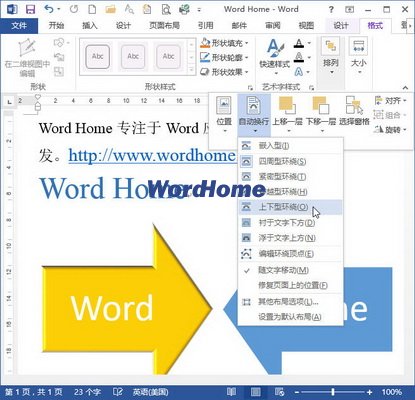Select the second Abc shape style
Image resolution: width=415 pixels, height=400 pixels.
133,56
